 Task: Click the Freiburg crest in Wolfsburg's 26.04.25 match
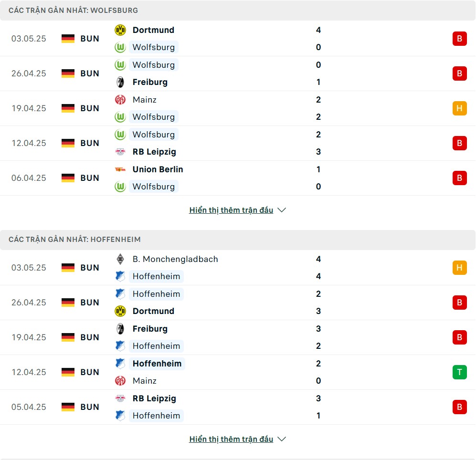(x=120, y=82)
